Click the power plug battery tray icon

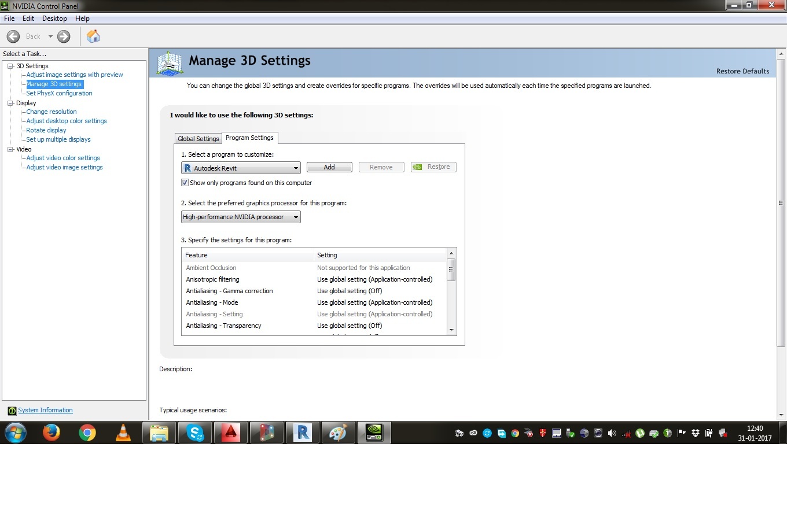coord(709,433)
